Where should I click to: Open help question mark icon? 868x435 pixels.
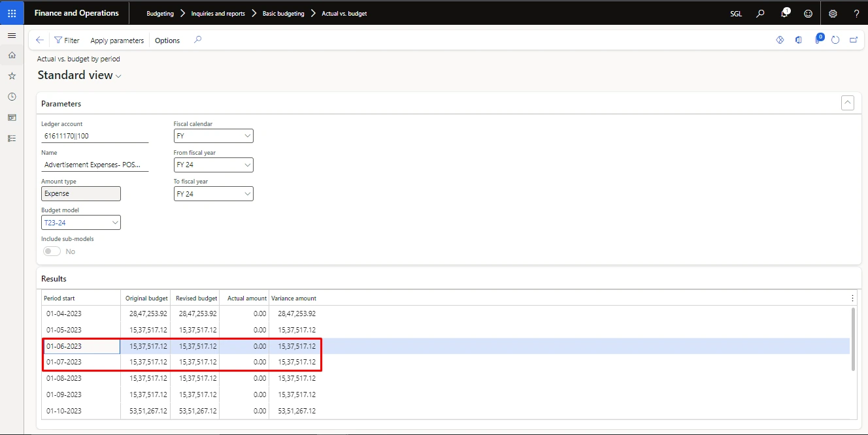(x=856, y=13)
